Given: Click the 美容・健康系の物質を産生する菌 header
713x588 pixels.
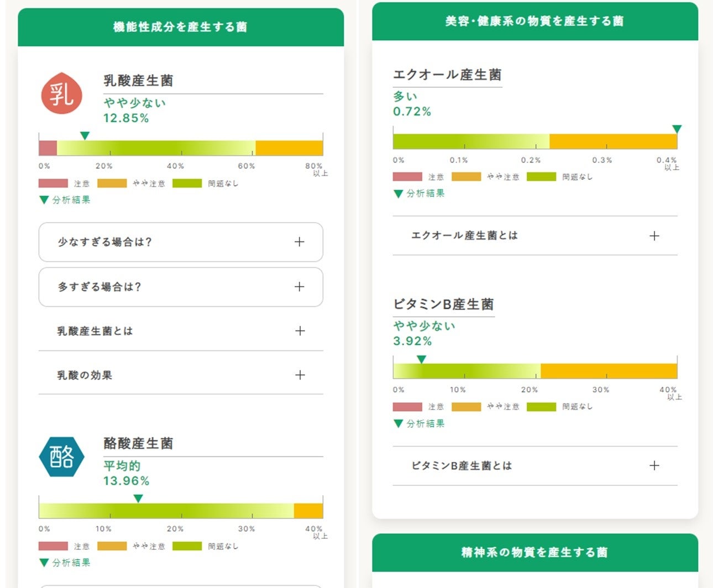Looking at the screenshot, I should (534, 22).
